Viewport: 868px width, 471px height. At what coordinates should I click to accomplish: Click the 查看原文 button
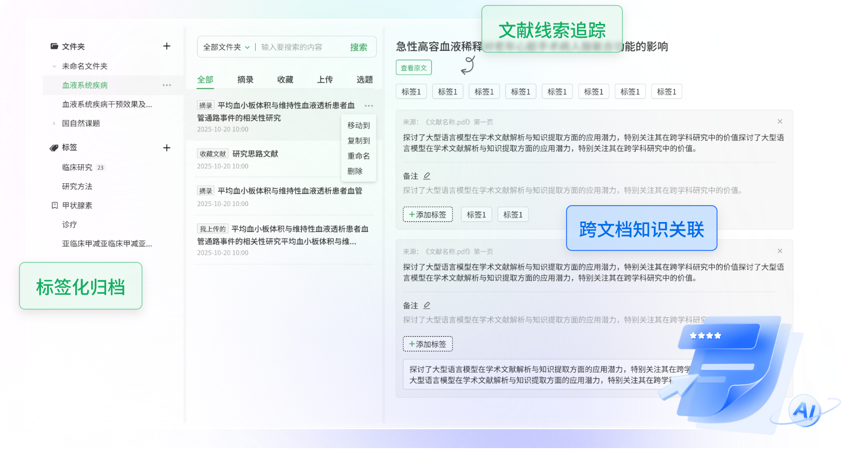click(x=413, y=67)
